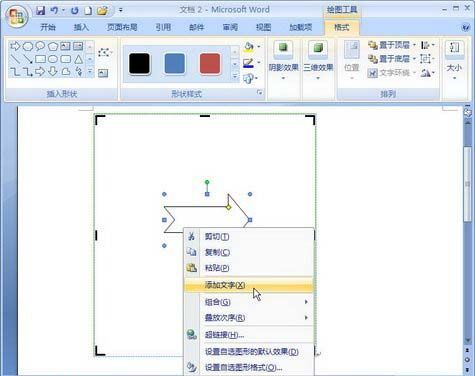
Task: Open the 阴影效果 shadow effects dropdown
Action: coord(283,61)
